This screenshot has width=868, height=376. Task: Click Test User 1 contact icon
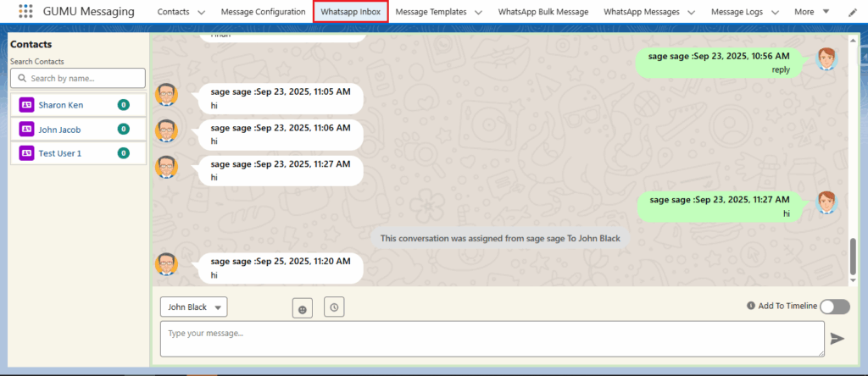pos(26,153)
